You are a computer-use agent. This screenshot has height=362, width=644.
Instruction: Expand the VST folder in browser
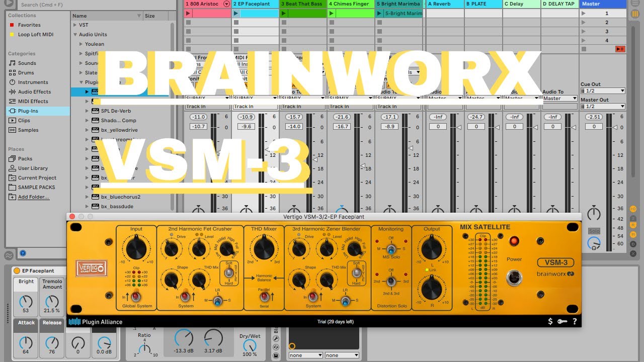75,25
